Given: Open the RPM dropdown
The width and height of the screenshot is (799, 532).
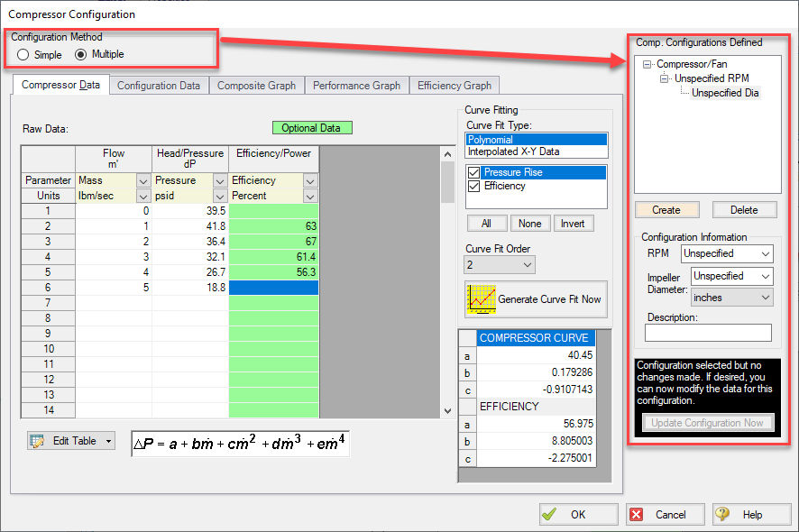Looking at the screenshot, I should (x=727, y=253).
